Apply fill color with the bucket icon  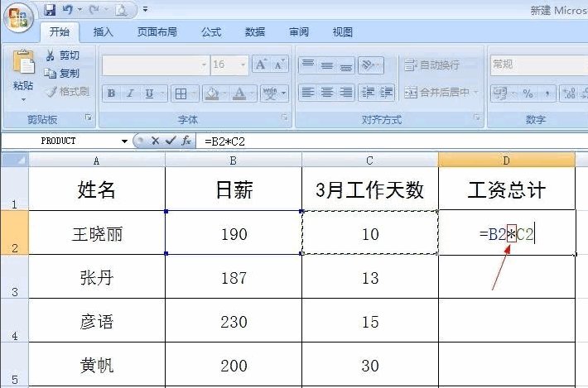coord(212,93)
